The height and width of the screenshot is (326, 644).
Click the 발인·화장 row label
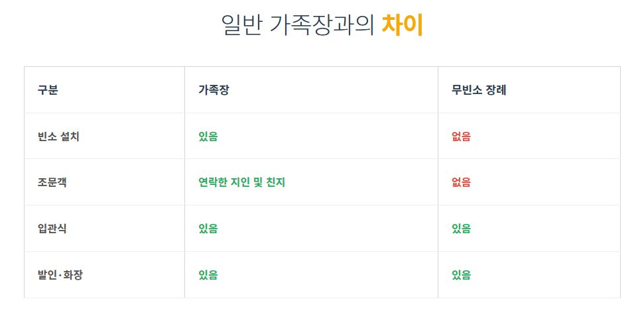(x=60, y=275)
